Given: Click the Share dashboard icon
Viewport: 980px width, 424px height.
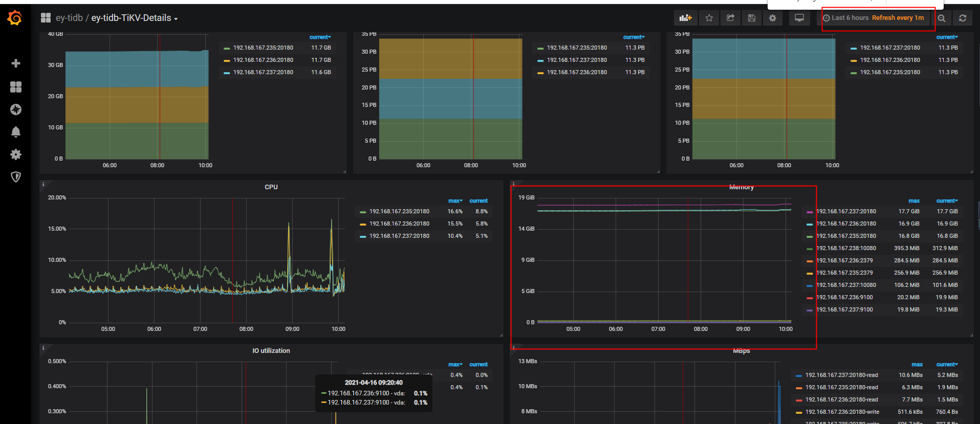Looking at the screenshot, I should (730, 18).
